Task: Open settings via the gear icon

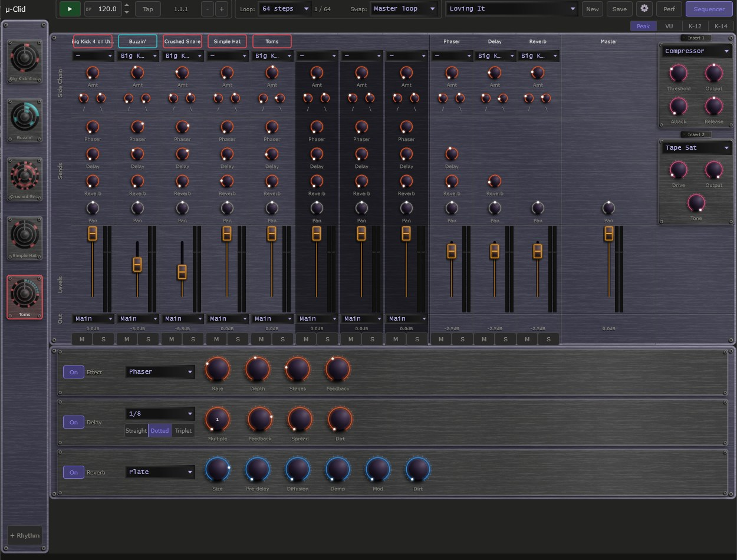Action: (644, 9)
